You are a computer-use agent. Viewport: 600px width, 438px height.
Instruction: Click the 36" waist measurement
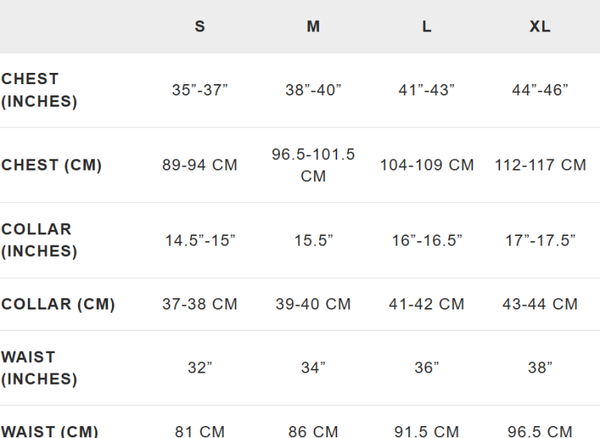(427, 368)
